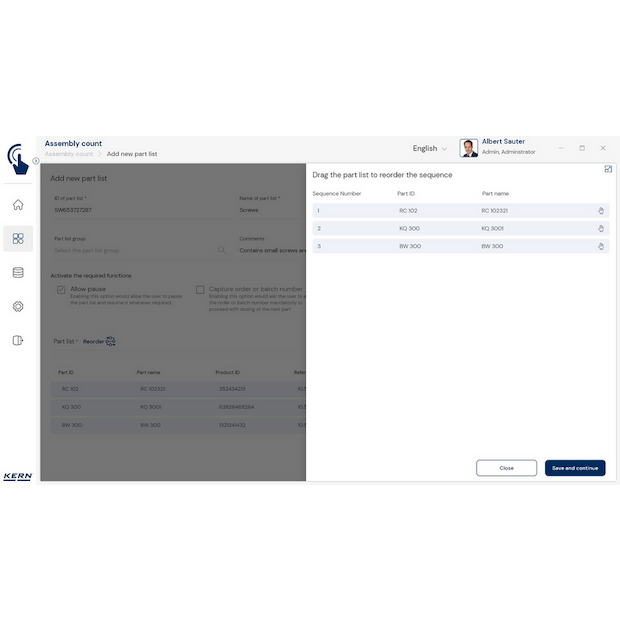This screenshot has height=620, width=620.
Task: Click the Close button in reorder panel
Action: tap(506, 468)
